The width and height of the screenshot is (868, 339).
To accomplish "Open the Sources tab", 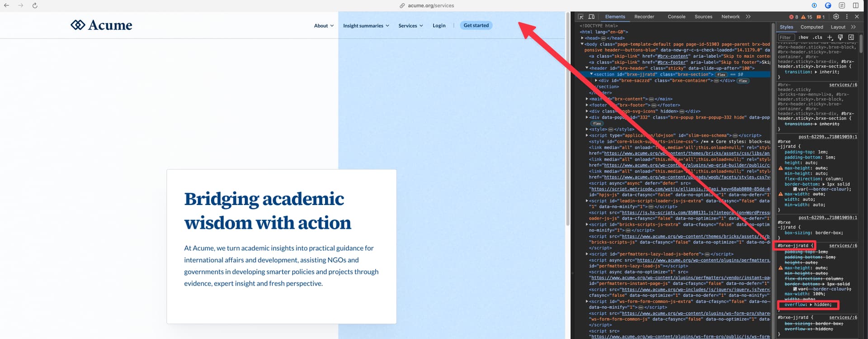I will (x=703, y=17).
